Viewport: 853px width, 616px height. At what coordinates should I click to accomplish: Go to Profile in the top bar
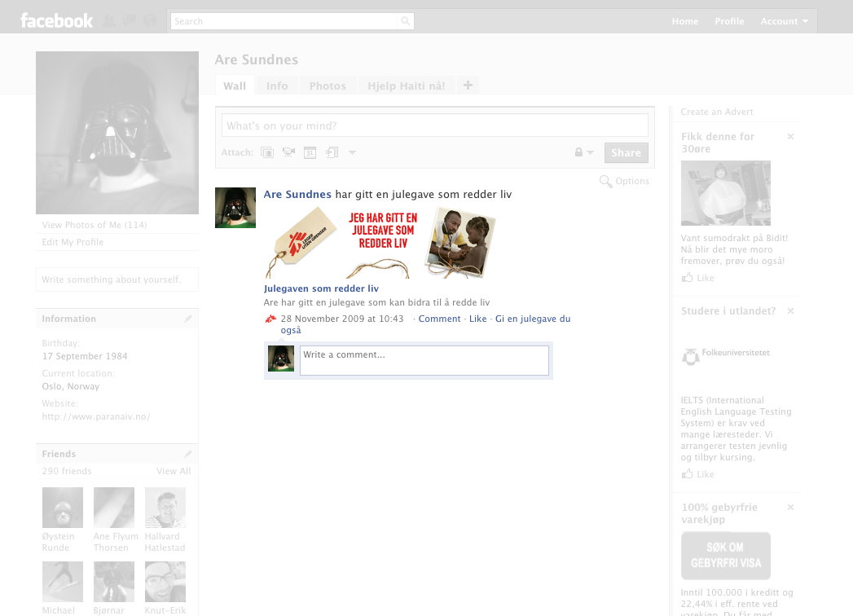pyautogui.click(x=729, y=21)
